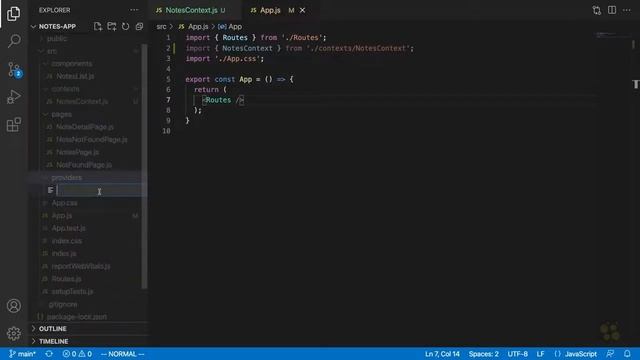This screenshot has width=640, height=360.
Task: Open changes compare icon in editor toolbar
Action: pos(596,10)
